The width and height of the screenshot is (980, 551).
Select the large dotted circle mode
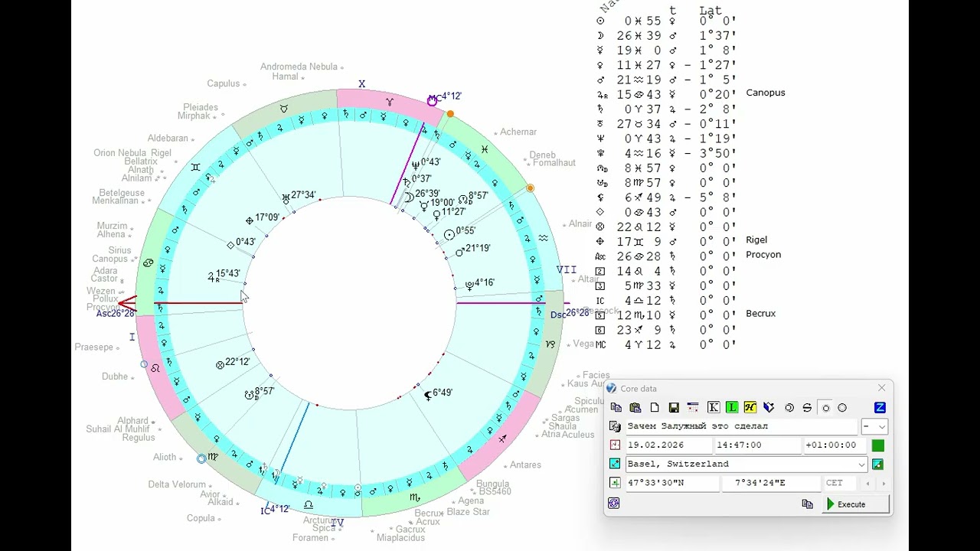tap(842, 408)
